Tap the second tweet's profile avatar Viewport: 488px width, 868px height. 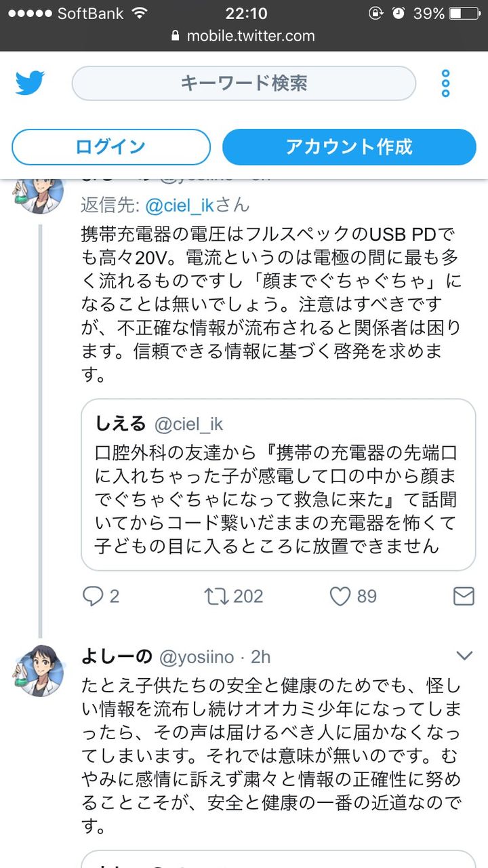pos(39,670)
